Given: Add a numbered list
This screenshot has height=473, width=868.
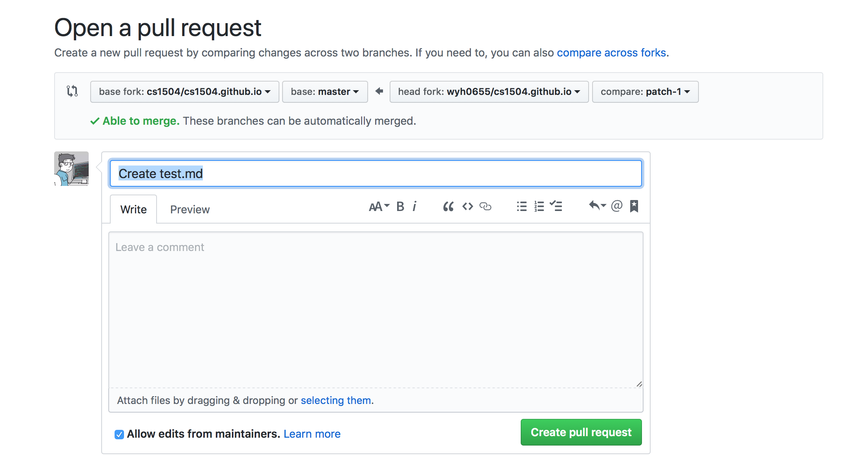Looking at the screenshot, I should coord(539,206).
